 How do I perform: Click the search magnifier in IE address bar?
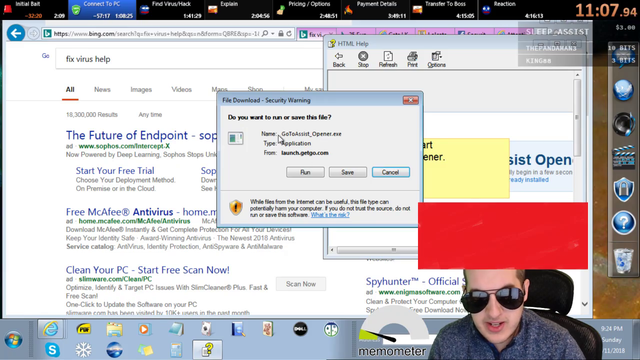(265, 33)
